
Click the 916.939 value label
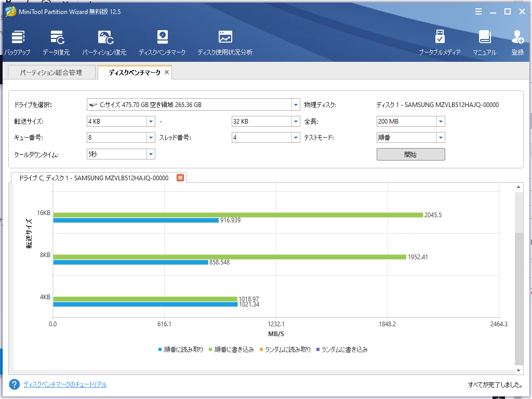click(230, 220)
